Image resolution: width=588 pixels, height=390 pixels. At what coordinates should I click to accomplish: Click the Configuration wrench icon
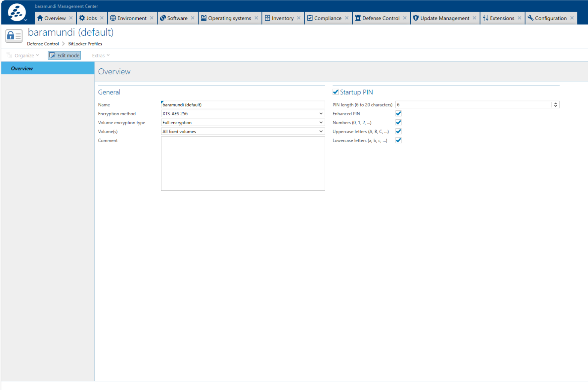click(x=530, y=18)
